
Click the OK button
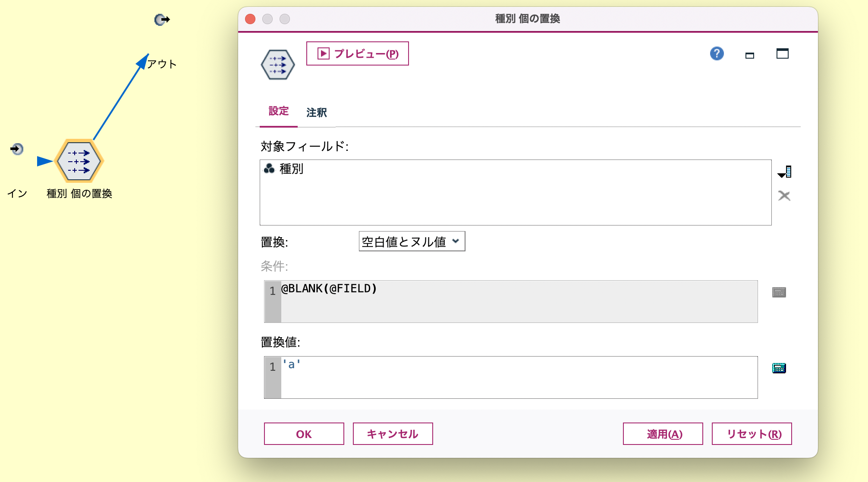pyautogui.click(x=303, y=434)
